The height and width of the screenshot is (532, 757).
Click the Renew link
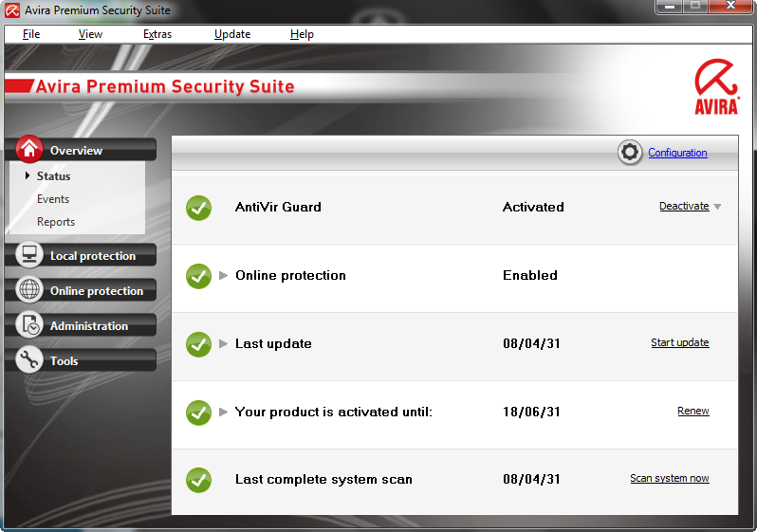[x=693, y=411]
